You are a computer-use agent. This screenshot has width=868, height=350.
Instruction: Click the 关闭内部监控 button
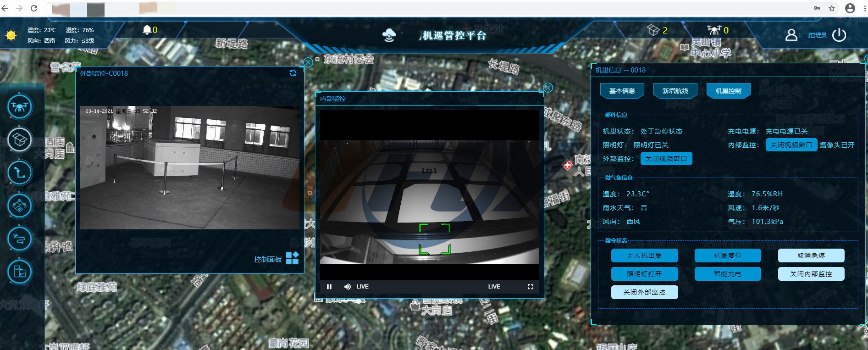(811, 274)
